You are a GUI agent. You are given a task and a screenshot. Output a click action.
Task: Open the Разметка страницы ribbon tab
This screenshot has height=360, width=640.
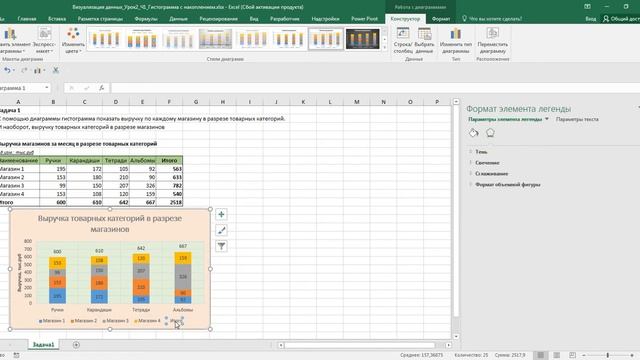100,19
